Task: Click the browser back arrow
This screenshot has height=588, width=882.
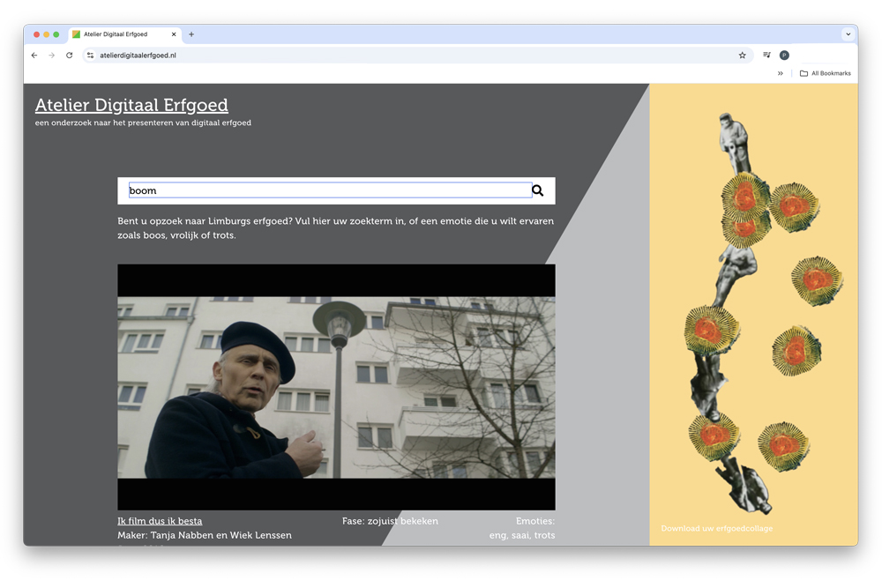Action: (x=34, y=56)
